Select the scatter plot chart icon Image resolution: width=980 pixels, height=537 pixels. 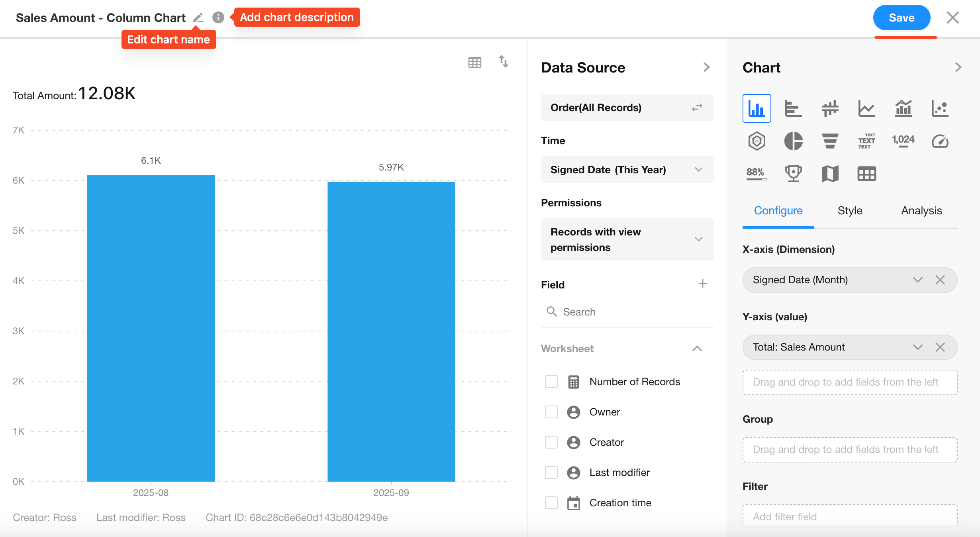click(940, 108)
